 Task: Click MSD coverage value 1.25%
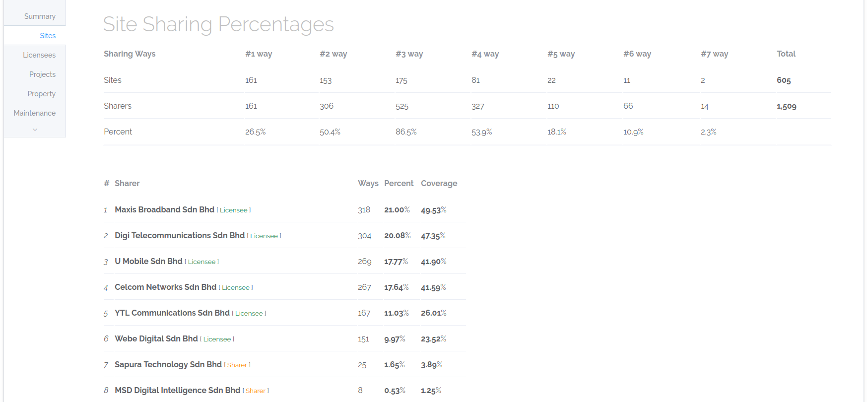pyautogui.click(x=431, y=391)
